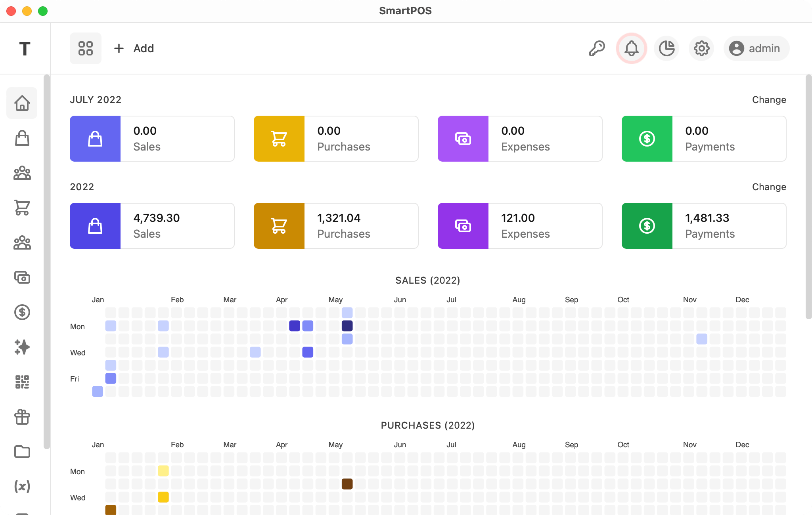Open the variable (x) sidebar icon
The image size is (812, 515).
coord(22,486)
